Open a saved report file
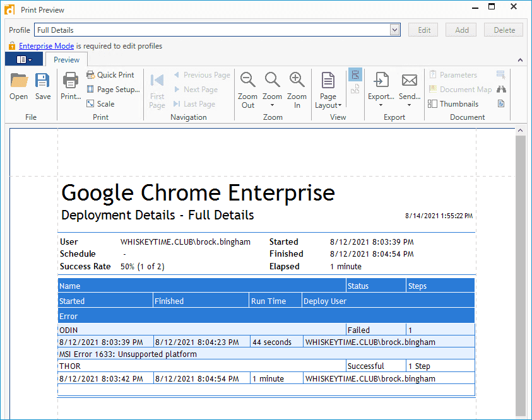 [x=19, y=87]
